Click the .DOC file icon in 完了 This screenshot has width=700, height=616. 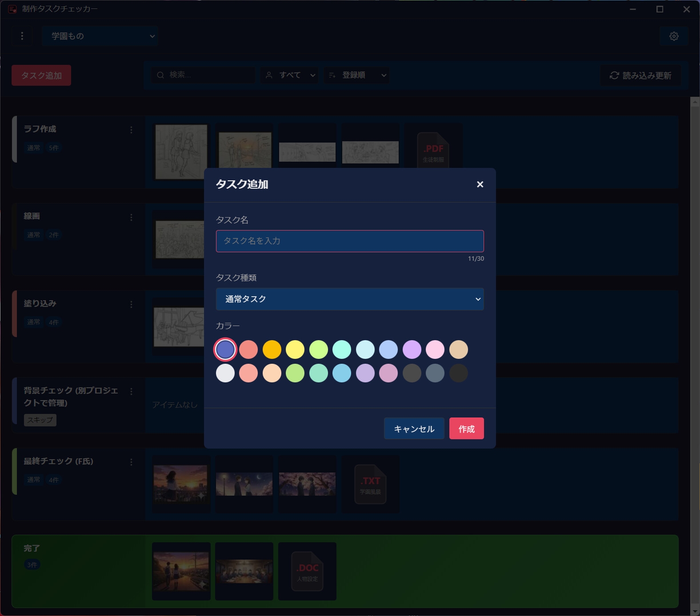(307, 571)
